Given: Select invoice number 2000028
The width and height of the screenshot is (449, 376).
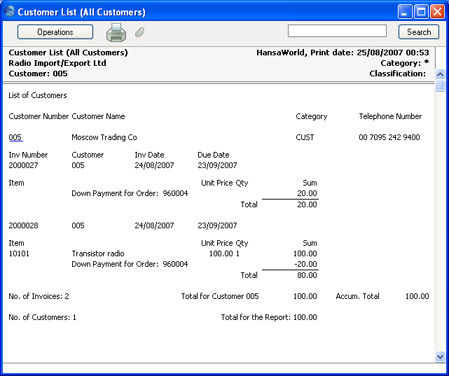Looking at the screenshot, I should coord(23,226).
